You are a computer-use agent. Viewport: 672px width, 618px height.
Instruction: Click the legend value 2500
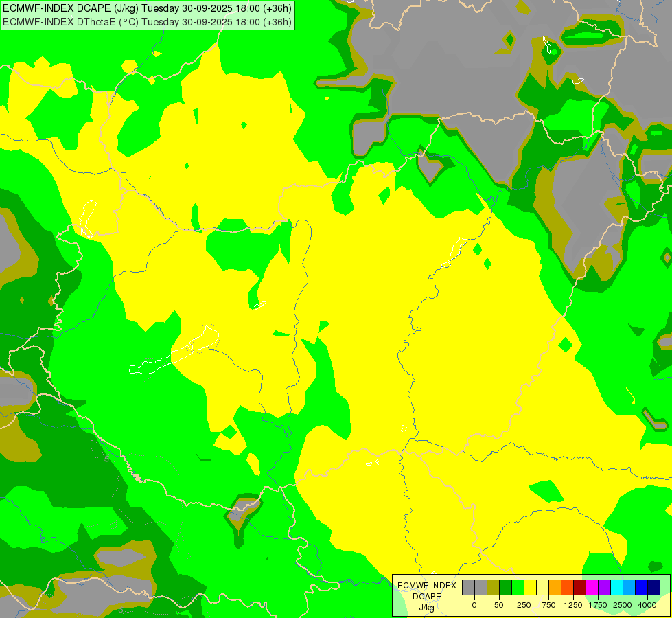tap(623, 605)
